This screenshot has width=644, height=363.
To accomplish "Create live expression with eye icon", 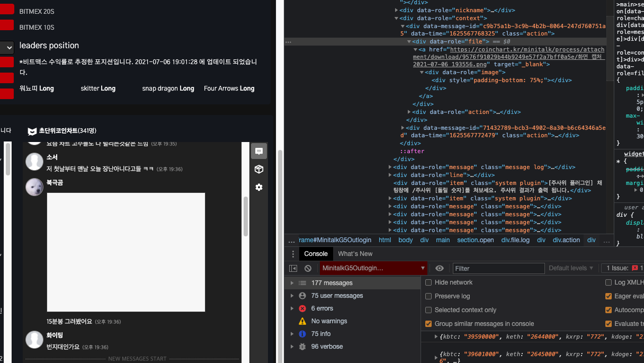I will pos(440,268).
